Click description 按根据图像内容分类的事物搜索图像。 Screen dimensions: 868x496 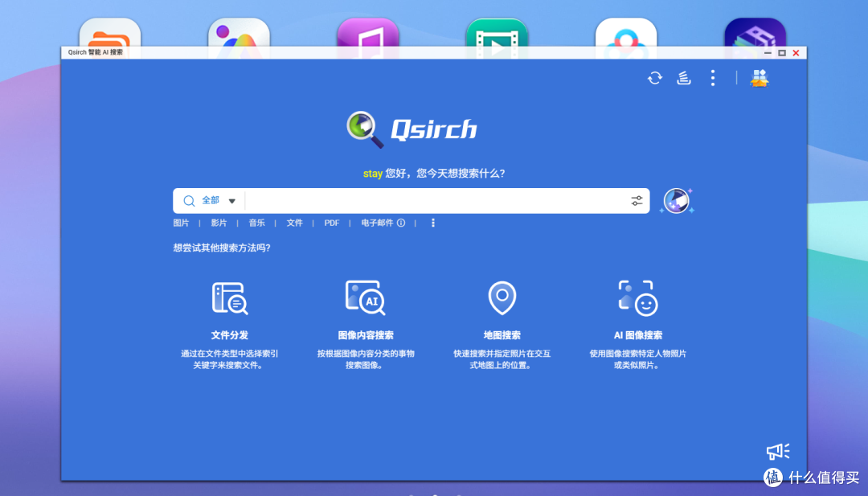366,359
